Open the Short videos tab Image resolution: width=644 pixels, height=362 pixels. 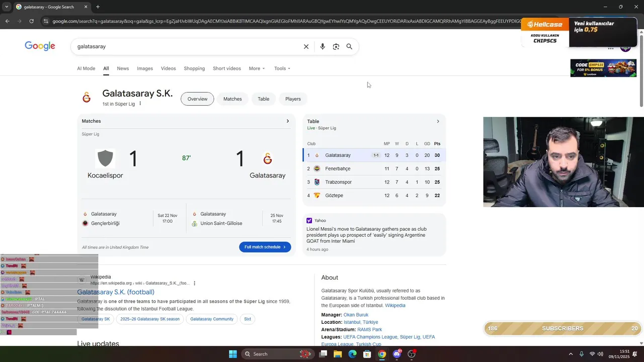227,68
